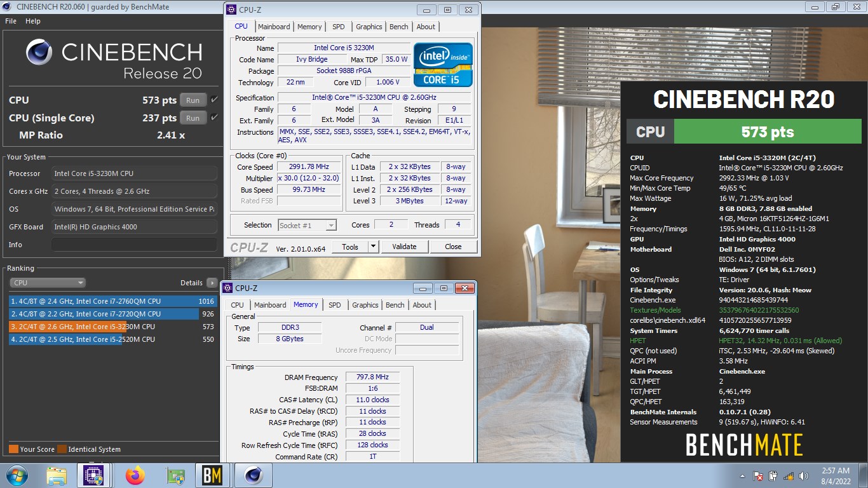
Task: Select the i7-2720QM ranking entry
Action: [x=112, y=314]
